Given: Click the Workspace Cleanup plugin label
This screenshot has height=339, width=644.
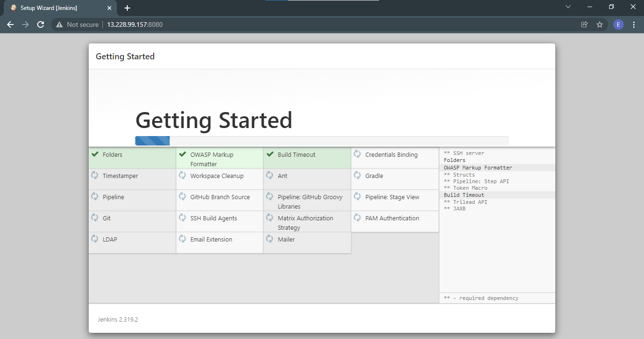Looking at the screenshot, I should click(x=217, y=176).
